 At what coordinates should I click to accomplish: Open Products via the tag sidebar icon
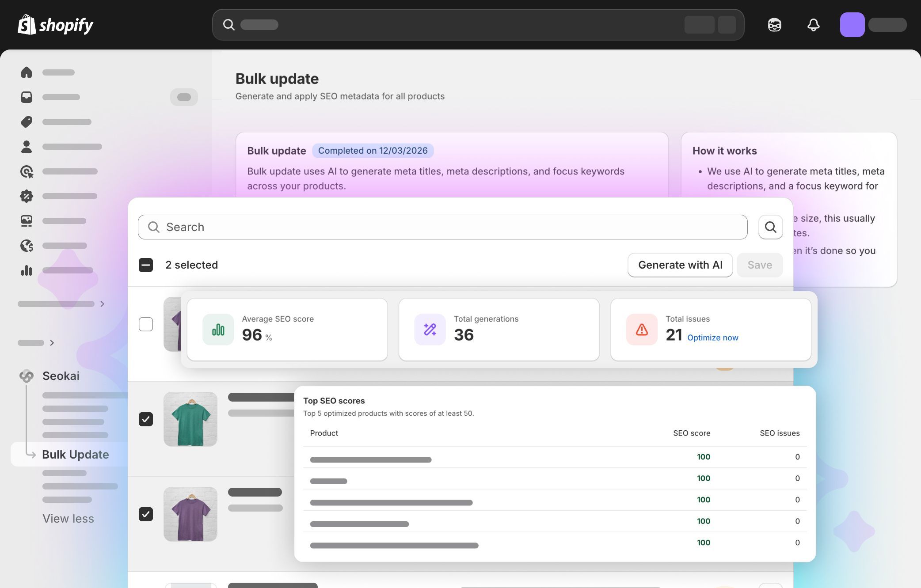tap(27, 121)
